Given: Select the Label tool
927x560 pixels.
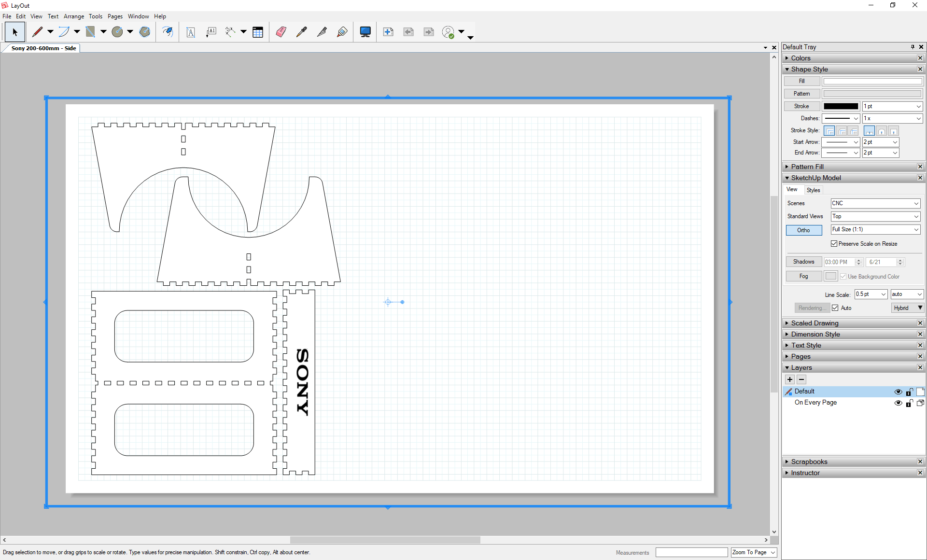Looking at the screenshot, I should [x=211, y=32].
